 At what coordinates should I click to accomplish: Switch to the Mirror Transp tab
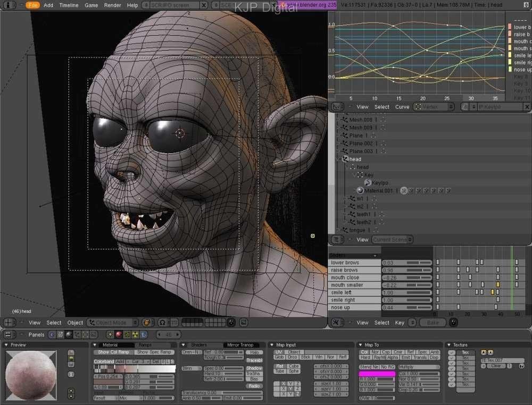coord(240,345)
